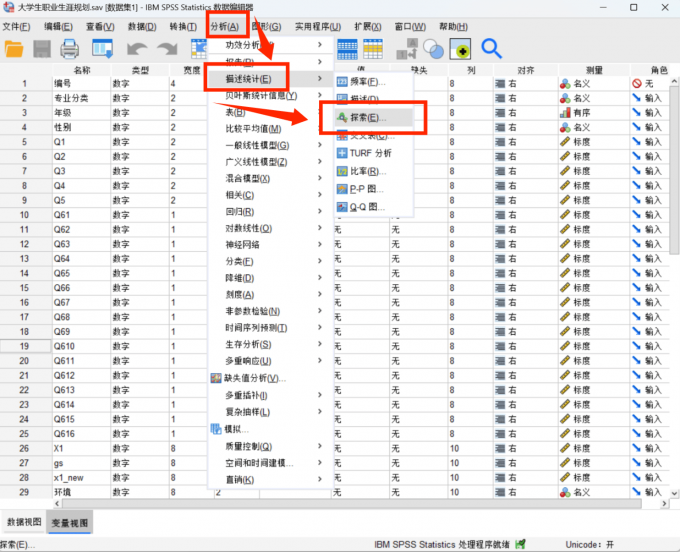Click the 输入 role cell for gs
Screen dimensions: 680x552
point(650,463)
